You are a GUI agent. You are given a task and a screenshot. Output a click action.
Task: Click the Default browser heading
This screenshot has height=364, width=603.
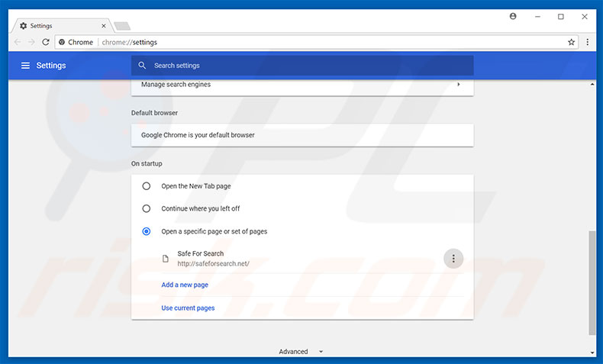click(154, 113)
